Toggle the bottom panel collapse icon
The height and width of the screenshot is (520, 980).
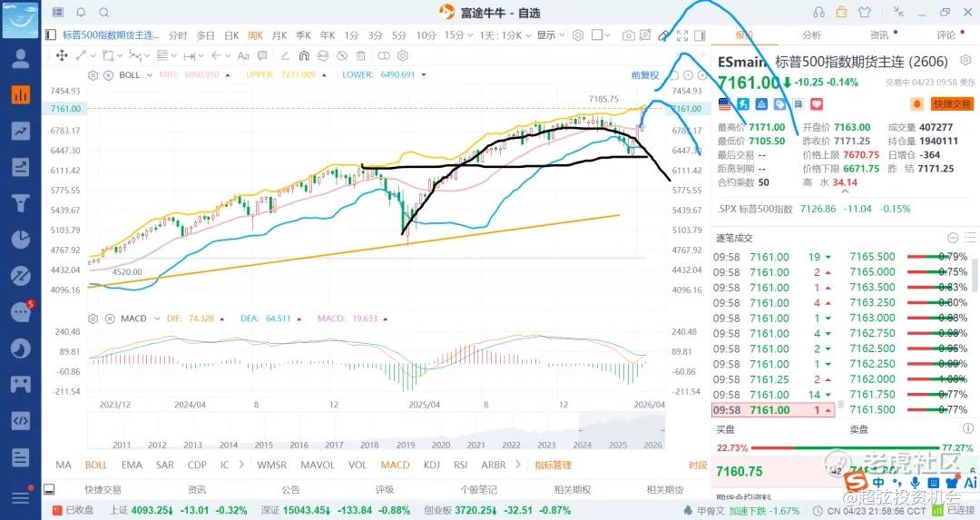(x=49, y=489)
